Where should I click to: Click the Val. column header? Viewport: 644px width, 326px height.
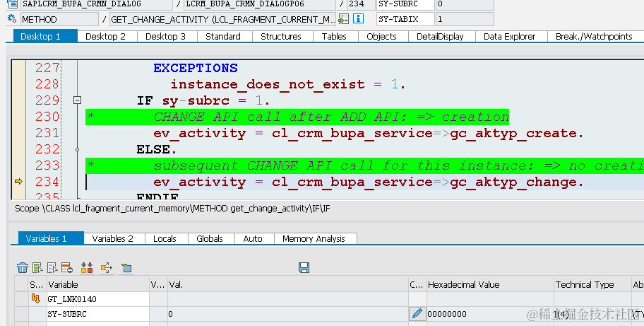(x=288, y=284)
